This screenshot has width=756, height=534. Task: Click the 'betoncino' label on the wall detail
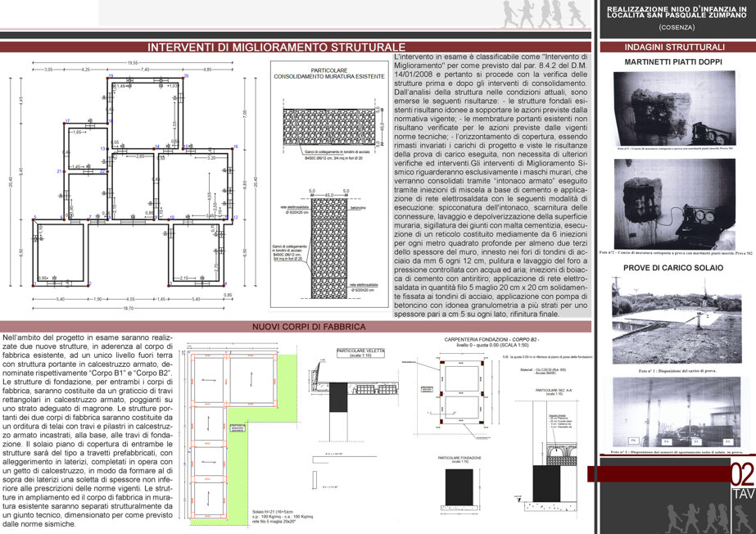click(x=358, y=208)
